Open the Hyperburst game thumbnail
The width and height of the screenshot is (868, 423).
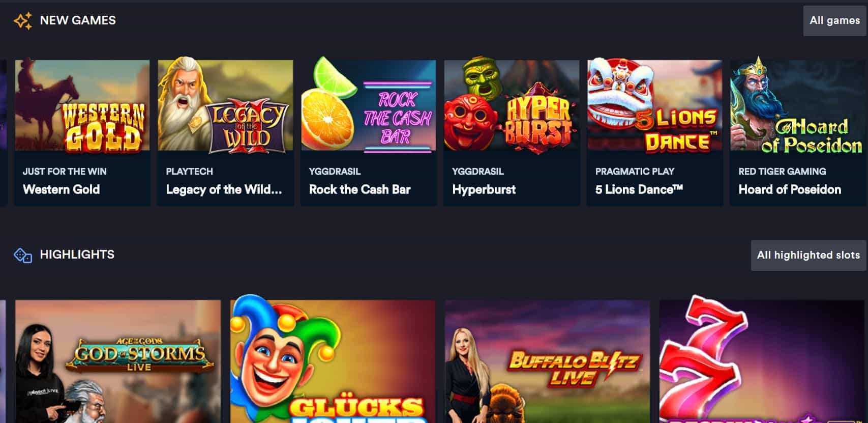[512, 105]
